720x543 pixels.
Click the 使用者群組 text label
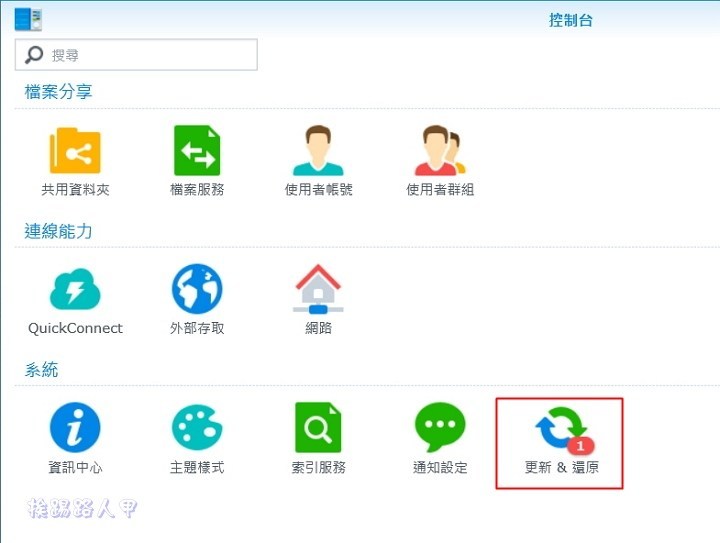pos(440,189)
